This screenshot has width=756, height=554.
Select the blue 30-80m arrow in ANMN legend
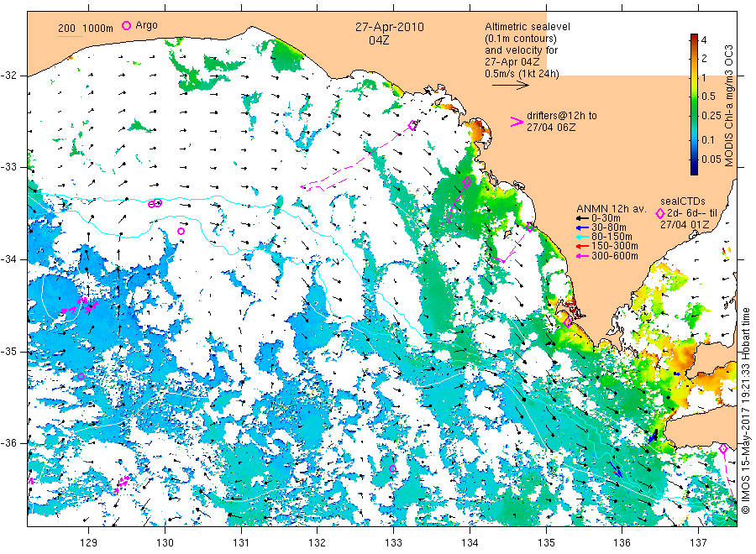(x=582, y=227)
